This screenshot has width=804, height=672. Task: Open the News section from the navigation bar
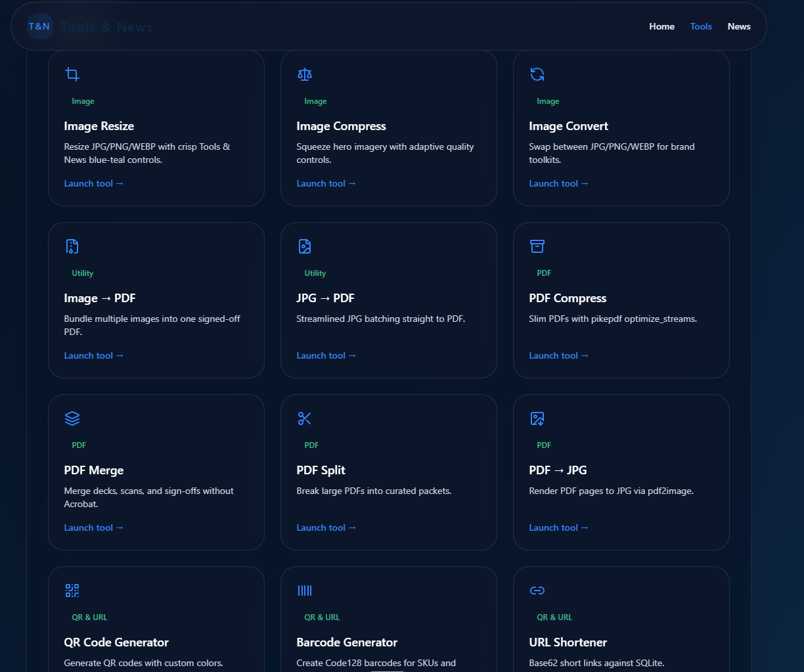click(x=739, y=26)
